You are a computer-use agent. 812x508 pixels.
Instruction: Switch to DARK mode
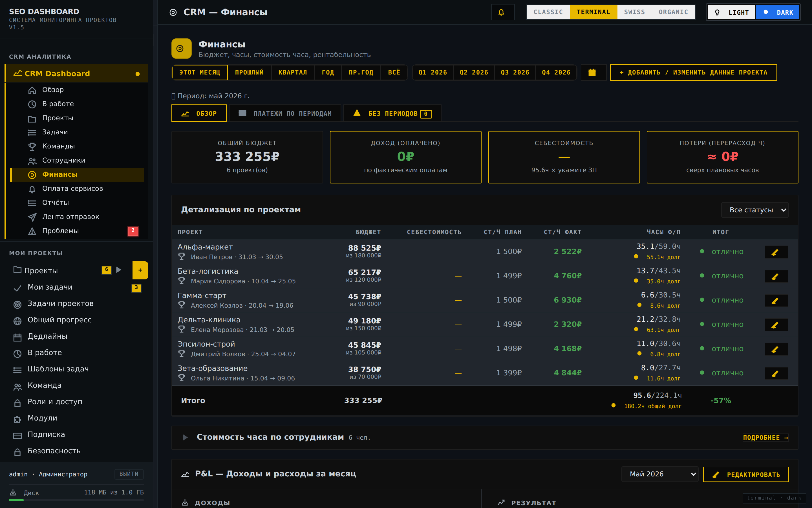[x=777, y=12]
